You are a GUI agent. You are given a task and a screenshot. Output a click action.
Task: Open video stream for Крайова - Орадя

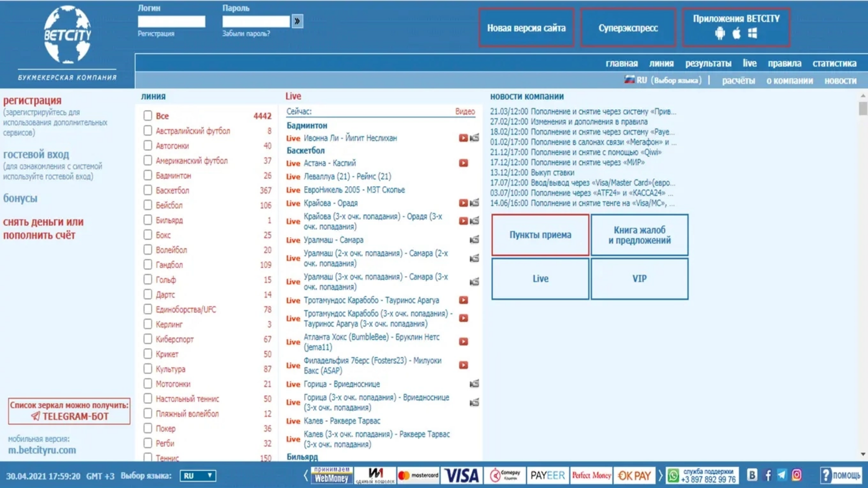coord(463,203)
